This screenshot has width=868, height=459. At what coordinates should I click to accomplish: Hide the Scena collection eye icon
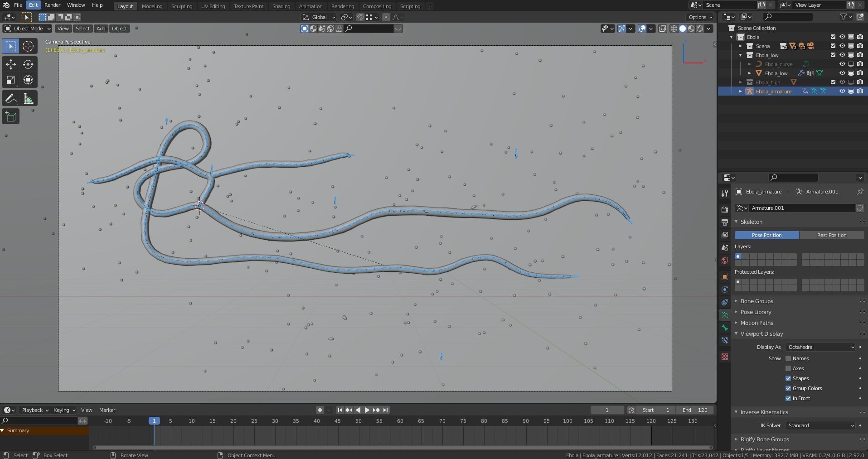(842, 46)
